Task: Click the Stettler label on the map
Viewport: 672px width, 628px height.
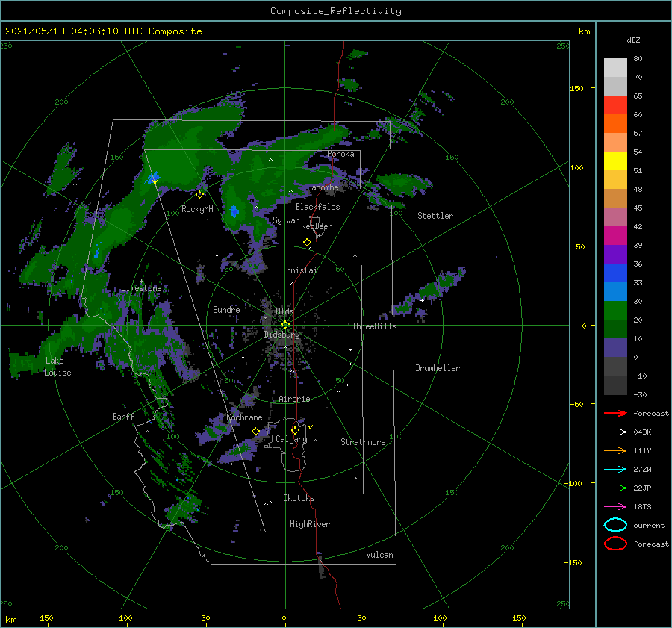Action: [x=435, y=216]
